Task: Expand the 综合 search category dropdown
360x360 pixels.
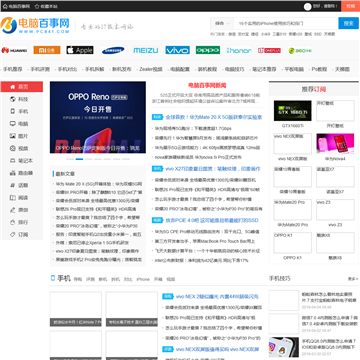Action: tap(222, 24)
